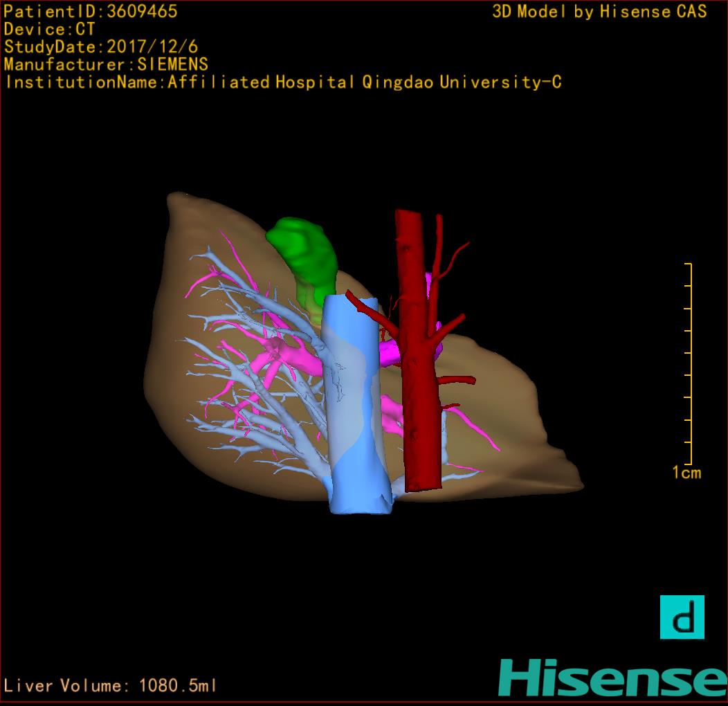Click the yellow scale bar ruler

(689, 363)
